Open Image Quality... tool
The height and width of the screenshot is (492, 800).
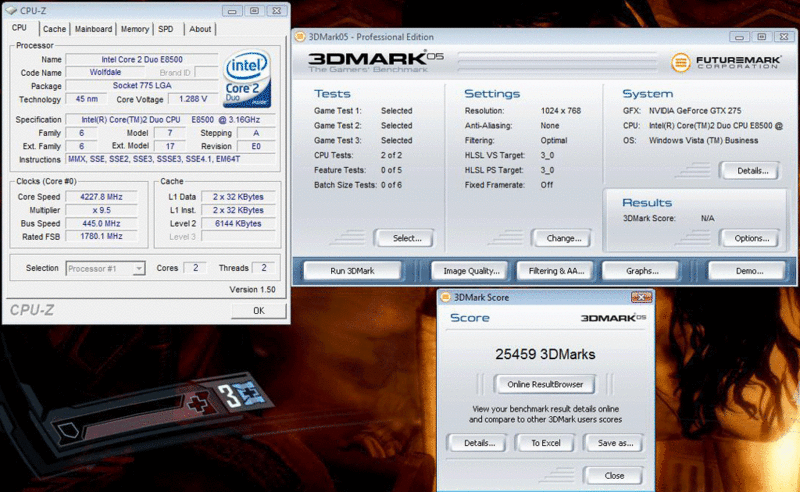click(471, 270)
